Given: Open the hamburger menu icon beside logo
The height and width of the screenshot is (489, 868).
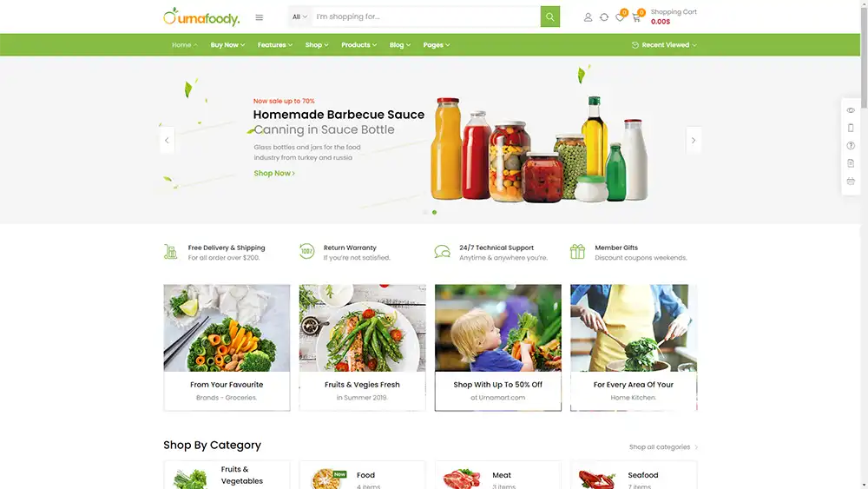Looking at the screenshot, I should click(259, 17).
